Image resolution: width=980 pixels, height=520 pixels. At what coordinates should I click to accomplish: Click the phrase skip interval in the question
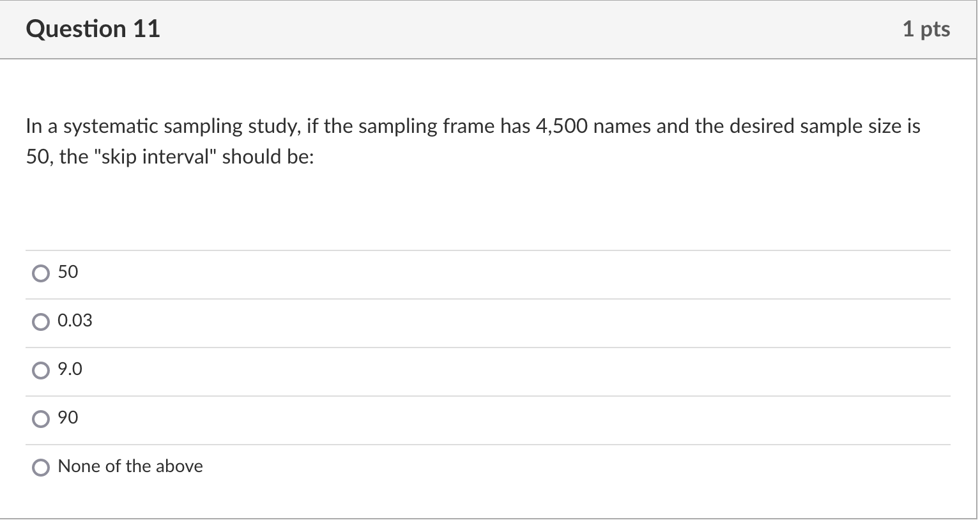coord(157,156)
